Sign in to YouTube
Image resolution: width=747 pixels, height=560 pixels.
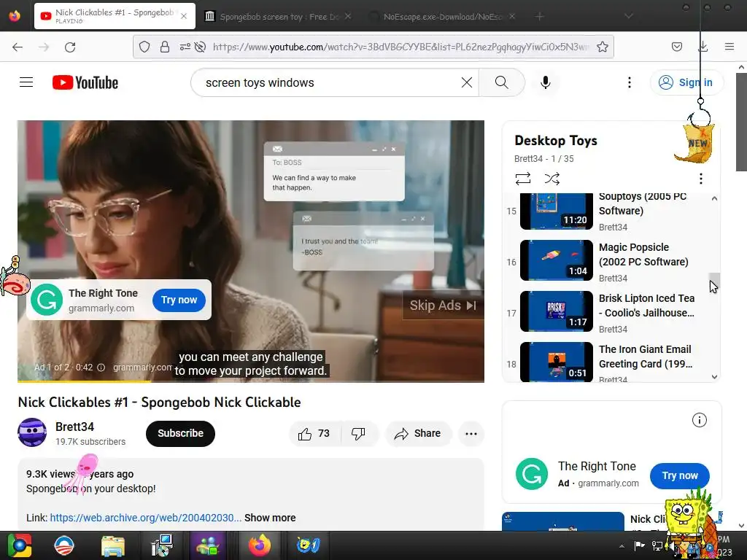pos(686,82)
